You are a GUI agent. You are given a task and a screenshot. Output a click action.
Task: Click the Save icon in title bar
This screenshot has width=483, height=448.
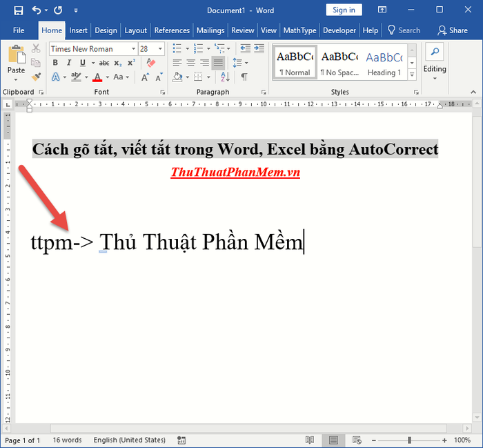pyautogui.click(x=19, y=10)
